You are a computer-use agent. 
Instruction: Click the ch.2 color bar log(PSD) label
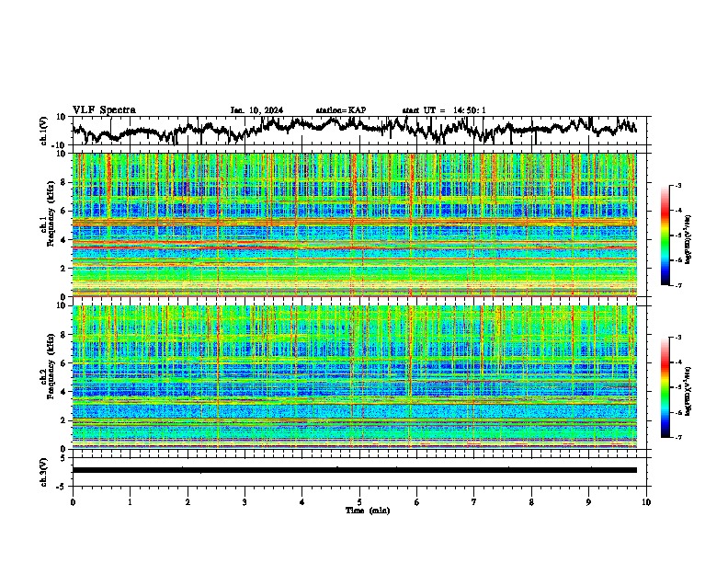pyautogui.click(x=688, y=391)
